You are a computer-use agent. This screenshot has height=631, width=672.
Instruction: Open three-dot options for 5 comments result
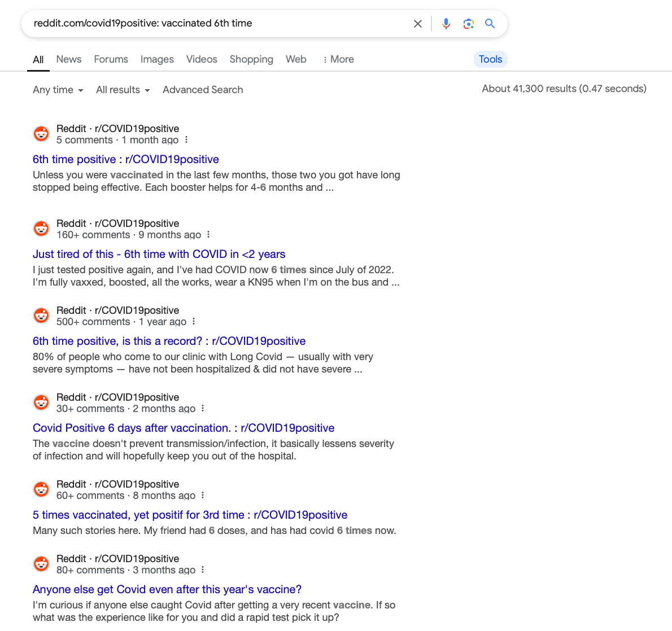pyautogui.click(x=186, y=140)
